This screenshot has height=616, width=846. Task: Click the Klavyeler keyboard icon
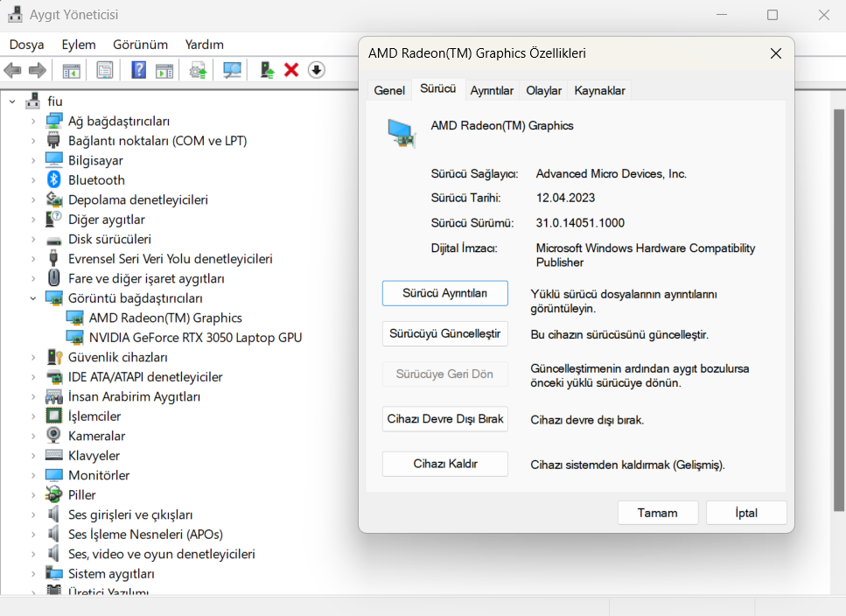(54, 455)
